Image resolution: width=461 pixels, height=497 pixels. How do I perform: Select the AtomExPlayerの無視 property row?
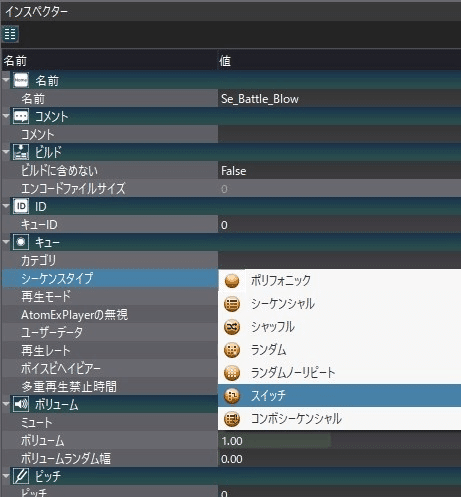110,314
